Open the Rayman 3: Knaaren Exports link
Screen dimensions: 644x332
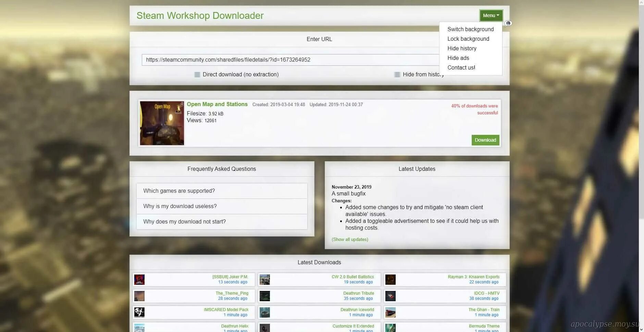[474, 277]
